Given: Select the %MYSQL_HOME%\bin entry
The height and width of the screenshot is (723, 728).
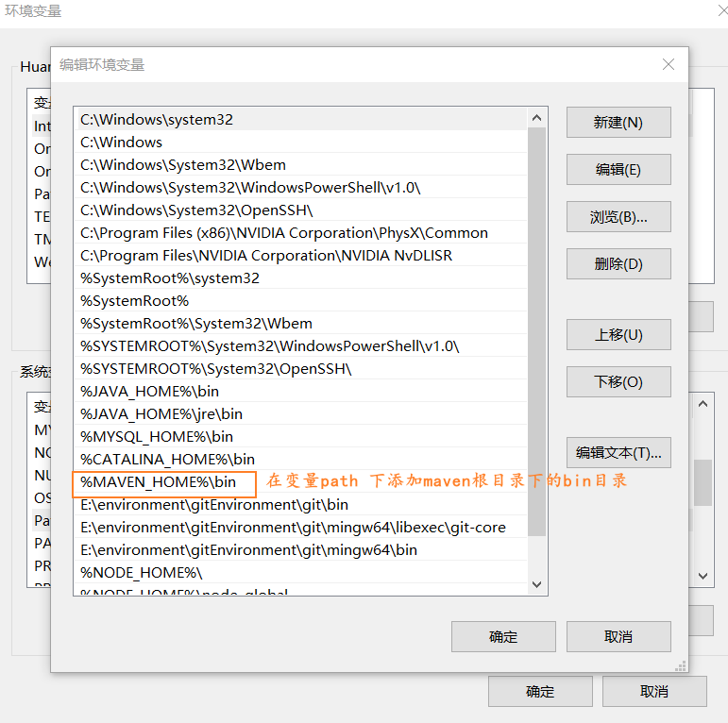Looking at the screenshot, I should coord(301,437).
